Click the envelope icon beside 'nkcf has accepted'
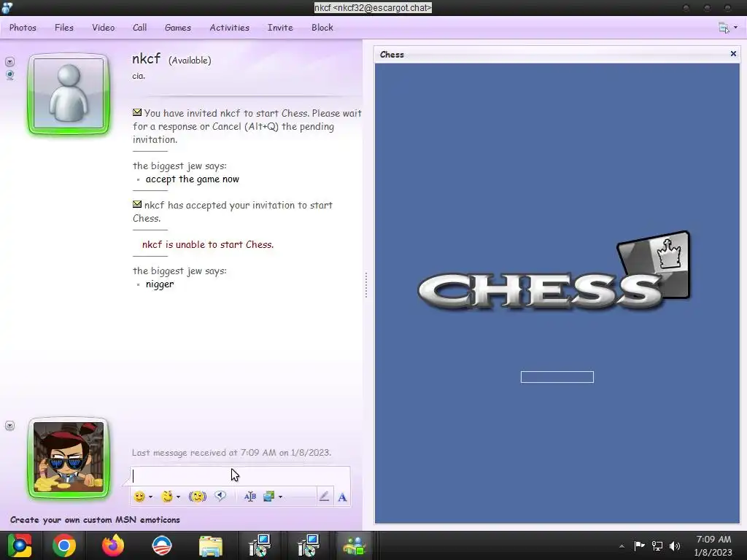 (137, 204)
